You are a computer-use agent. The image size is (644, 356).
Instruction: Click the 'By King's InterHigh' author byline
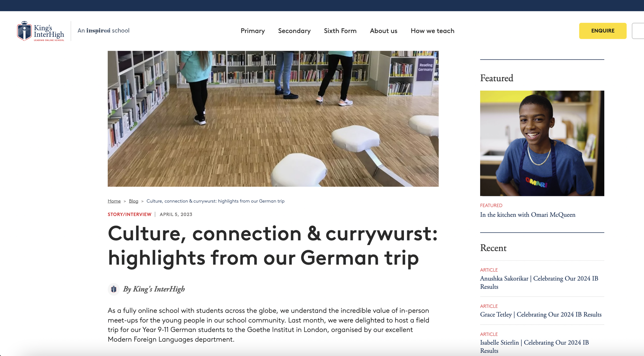[x=154, y=289]
